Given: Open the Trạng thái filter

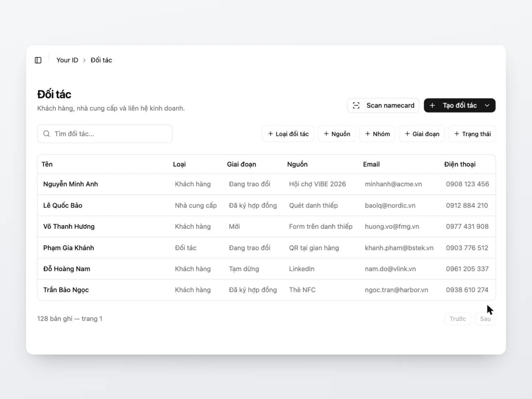Looking at the screenshot, I should tap(472, 134).
